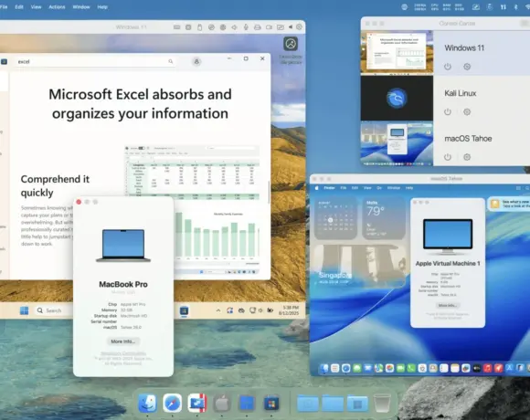Open the View menu in top menu bar
This screenshot has width=530, height=420.
37,6
